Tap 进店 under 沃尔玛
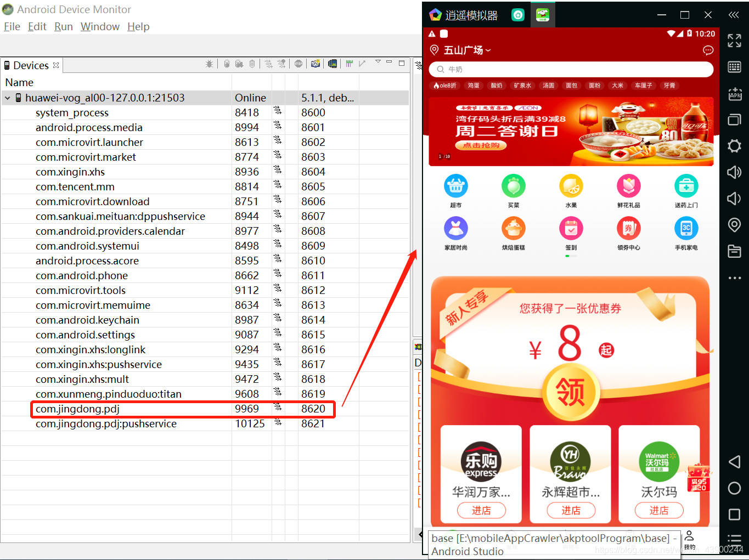This screenshot has width=749, height=560. tap(659, 511)
